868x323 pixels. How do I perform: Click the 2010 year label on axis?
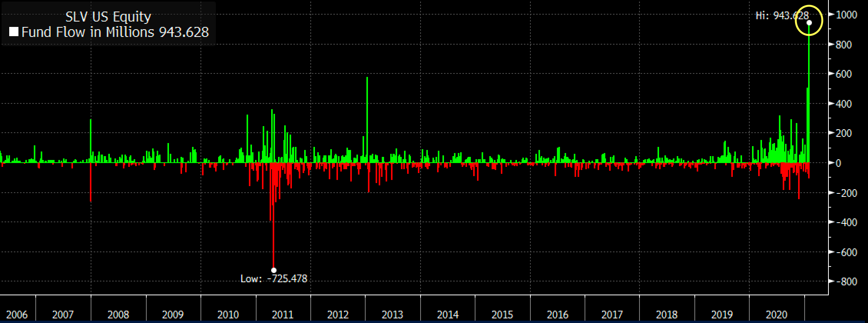coord(228,315)
